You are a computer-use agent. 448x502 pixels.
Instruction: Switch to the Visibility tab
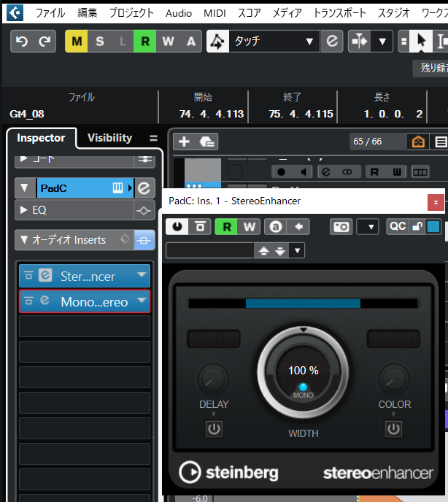coord(110,138)
